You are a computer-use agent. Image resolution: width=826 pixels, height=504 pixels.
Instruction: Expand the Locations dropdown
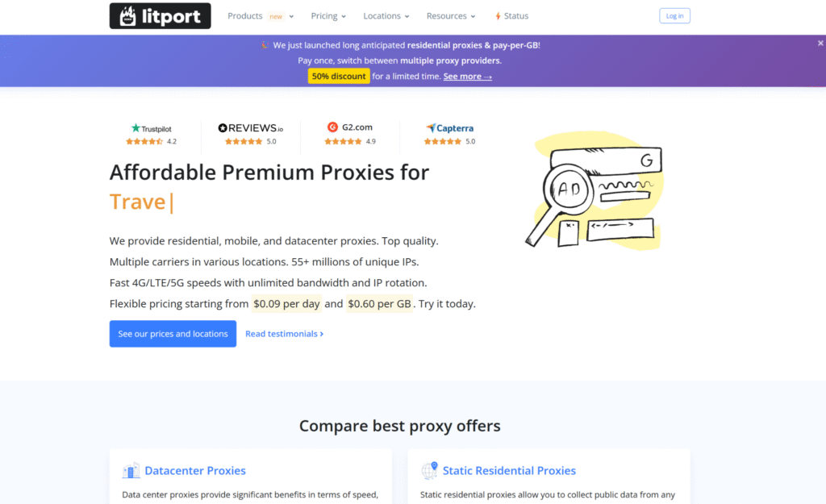386,16
